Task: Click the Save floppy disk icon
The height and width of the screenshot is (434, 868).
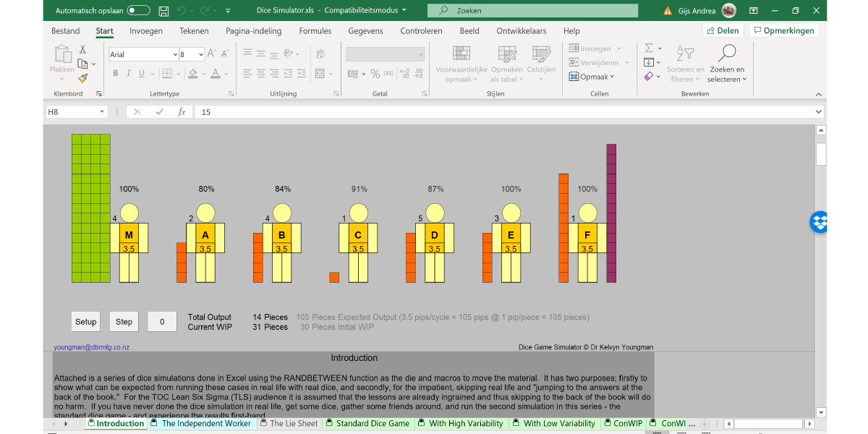Action: 164,11
